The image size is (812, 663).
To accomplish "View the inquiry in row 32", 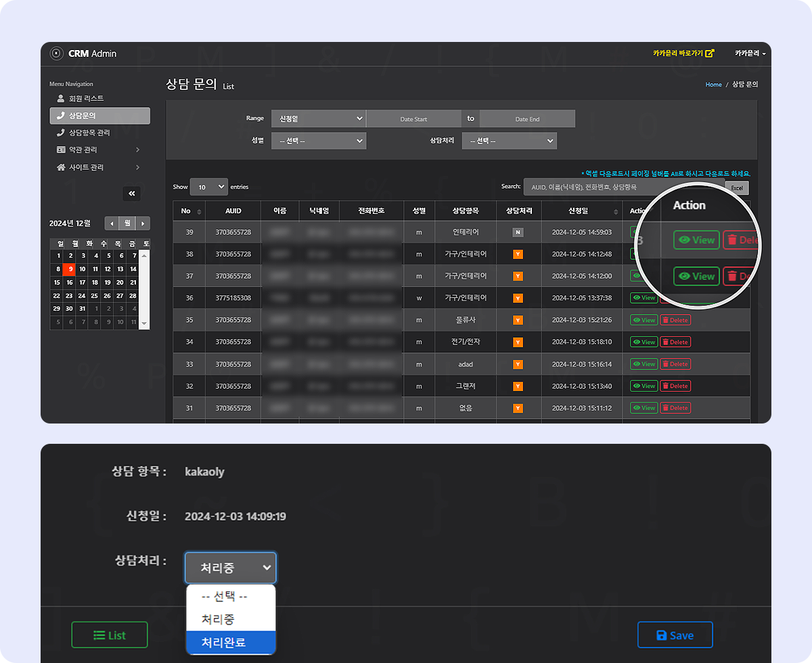I will point(644,386).
